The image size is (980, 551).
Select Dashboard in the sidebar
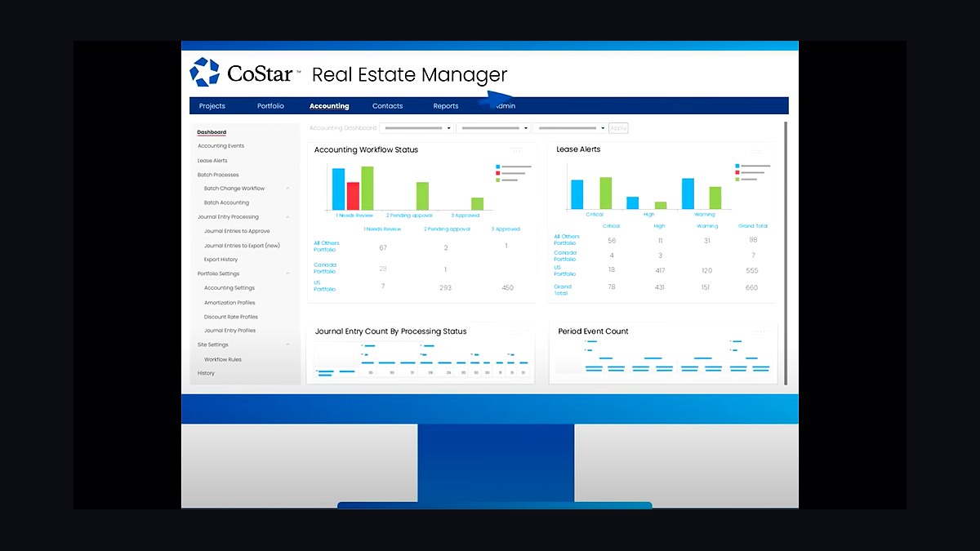tap(212, 132)
